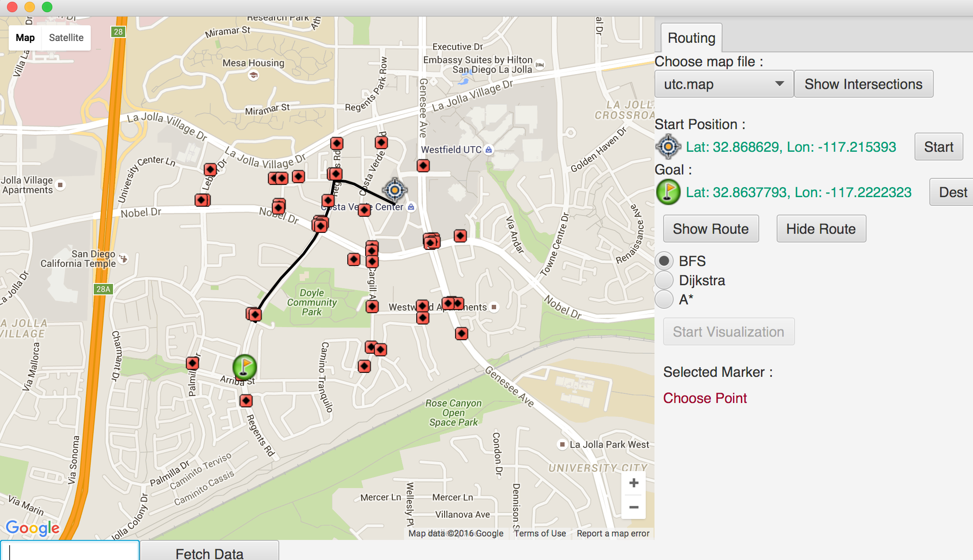Click the intersection marker south of Arriba St
This screenshot has width=973, height=560.
click(246, 400)
